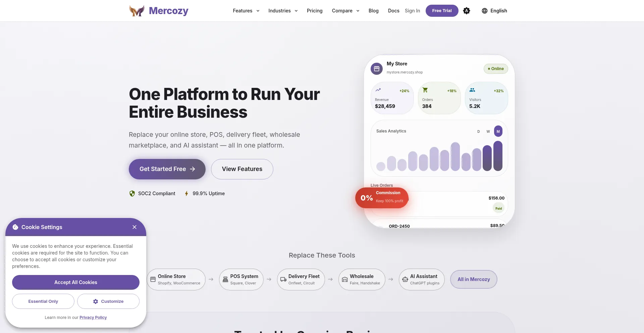Click the POS System register icon
644x333 pixels.
[x=225, y=279]
